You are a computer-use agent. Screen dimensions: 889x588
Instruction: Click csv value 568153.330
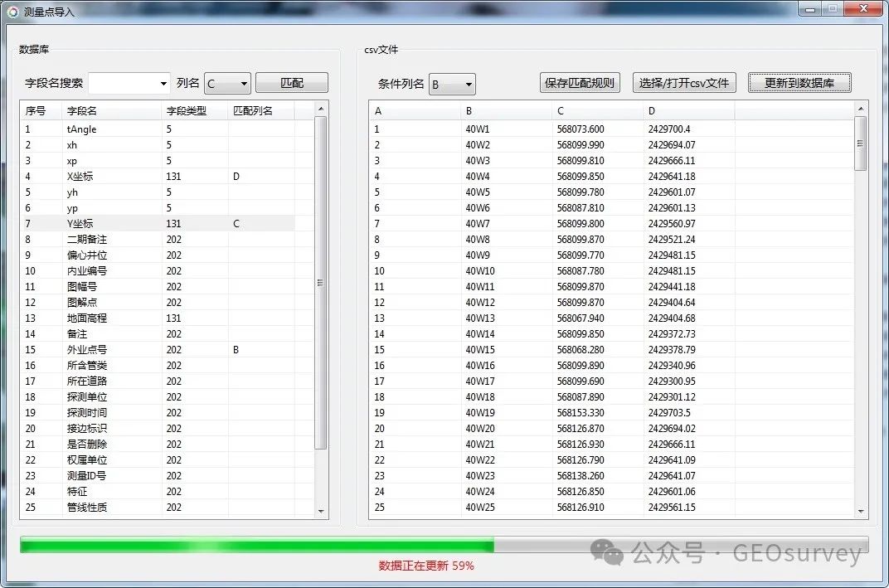[581, 413]
